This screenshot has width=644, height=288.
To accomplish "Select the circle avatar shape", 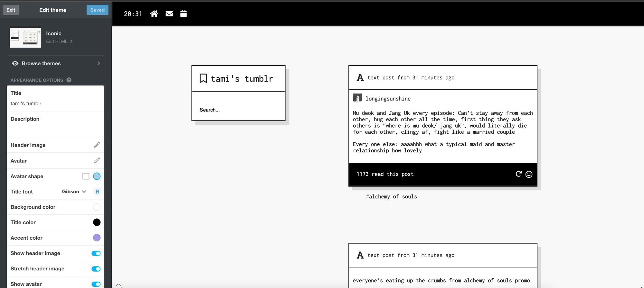I will (97, 176).
